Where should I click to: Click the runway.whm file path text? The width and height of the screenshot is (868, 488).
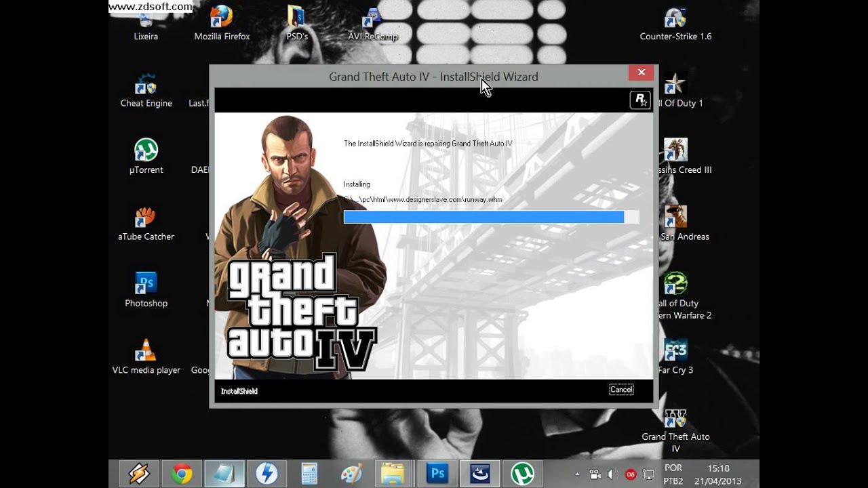(x=423, y=200)
